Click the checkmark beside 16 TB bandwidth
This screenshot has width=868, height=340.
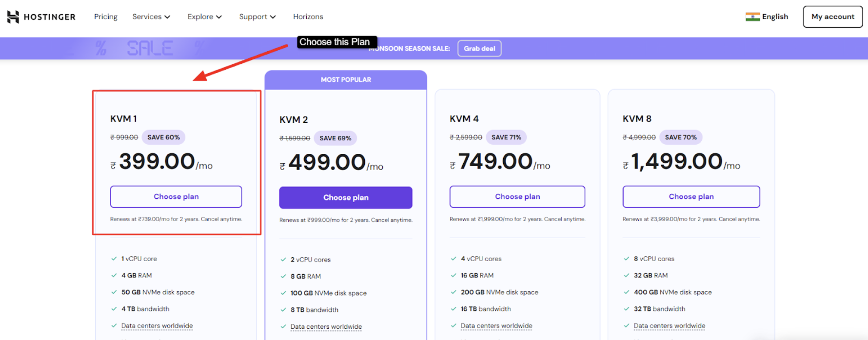point(453,309)
